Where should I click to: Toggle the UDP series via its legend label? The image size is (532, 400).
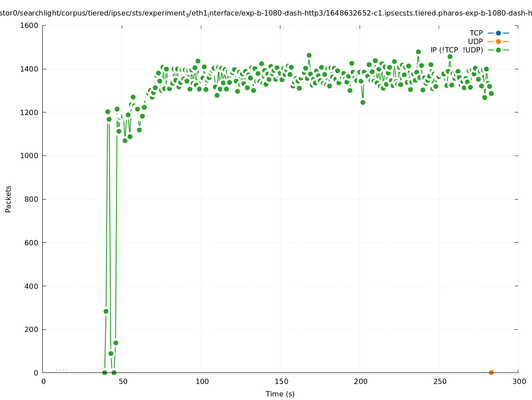coord(475,41)
